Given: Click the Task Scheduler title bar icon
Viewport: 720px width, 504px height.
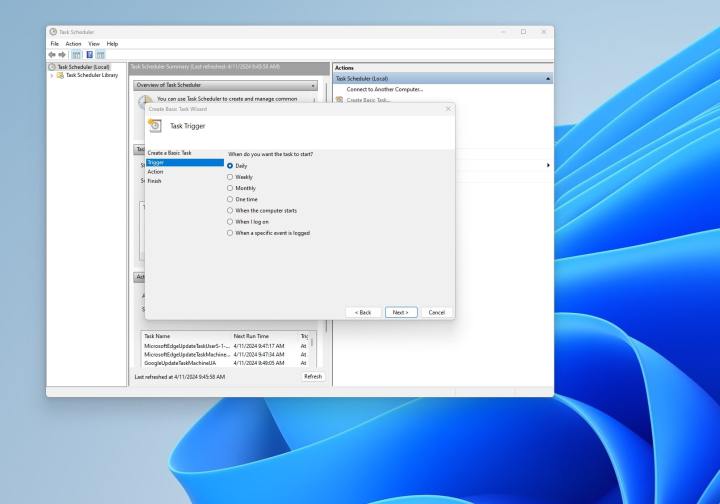Looking at the screenshot, I should (x=53, y=32).
